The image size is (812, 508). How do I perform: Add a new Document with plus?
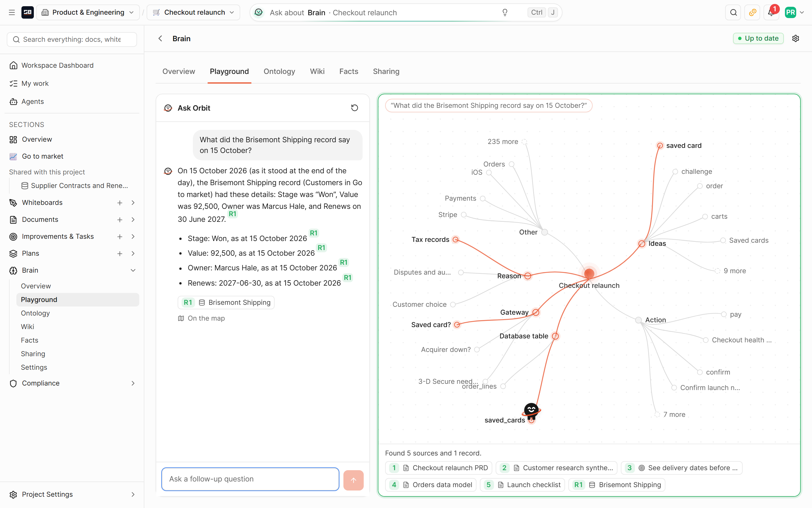tap(120, 220)
